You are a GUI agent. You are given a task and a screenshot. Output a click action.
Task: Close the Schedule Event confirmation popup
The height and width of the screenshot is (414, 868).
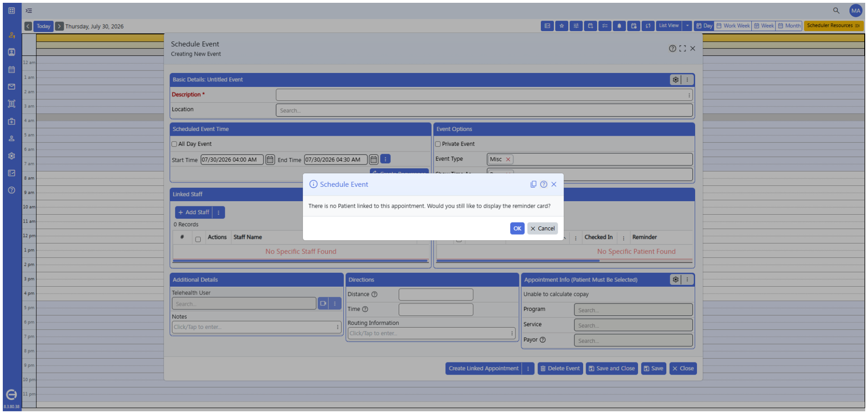click(x=554, y=184)
